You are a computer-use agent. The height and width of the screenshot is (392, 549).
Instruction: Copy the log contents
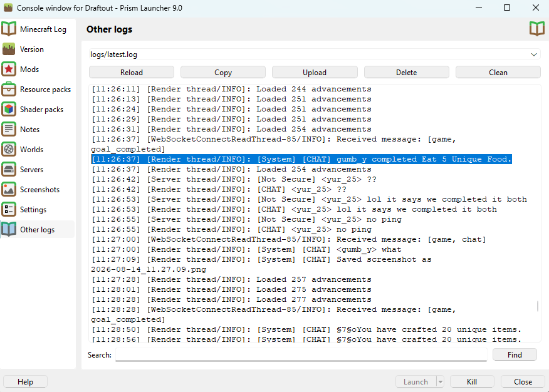point(223,73)
